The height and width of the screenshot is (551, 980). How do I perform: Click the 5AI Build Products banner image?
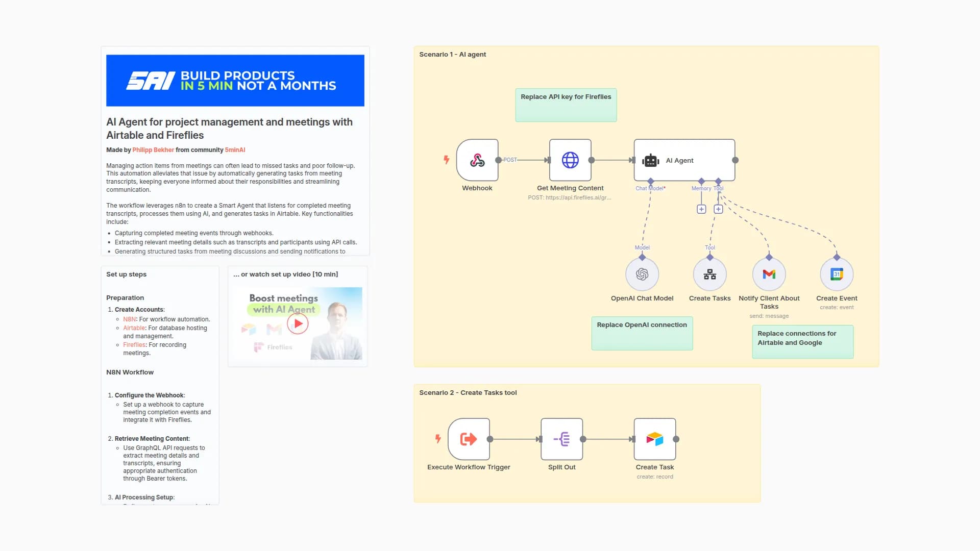coord(235,81)
